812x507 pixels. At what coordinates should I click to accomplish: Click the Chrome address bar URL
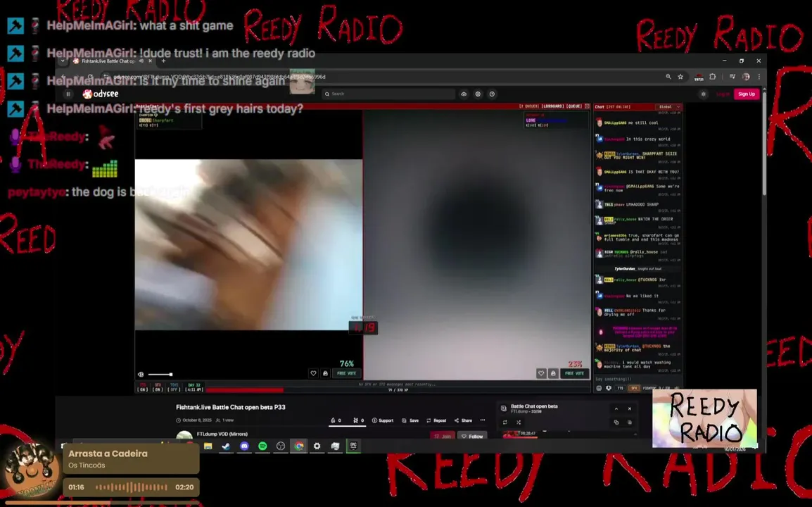point(220,77)
